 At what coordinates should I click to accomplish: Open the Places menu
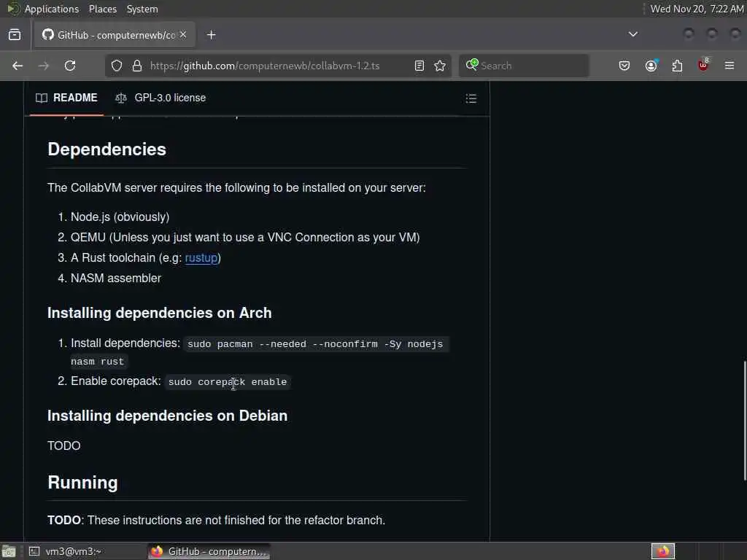tap(102, 9)
